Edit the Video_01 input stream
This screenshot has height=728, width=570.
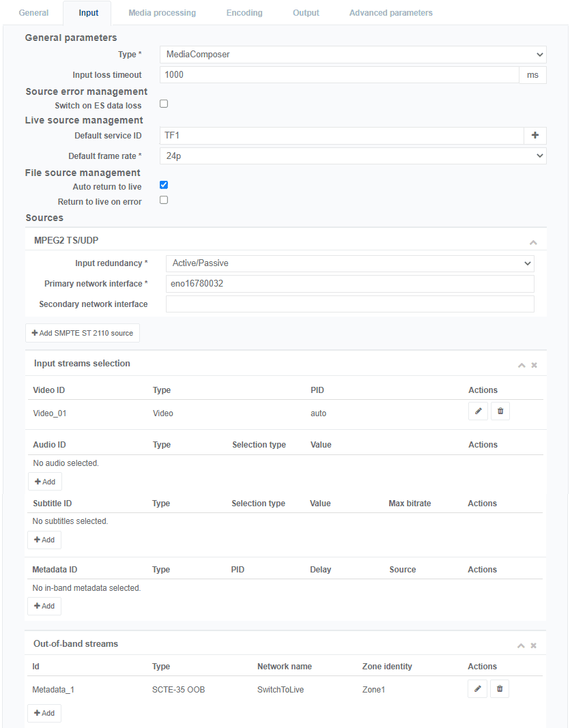(478, 411)
